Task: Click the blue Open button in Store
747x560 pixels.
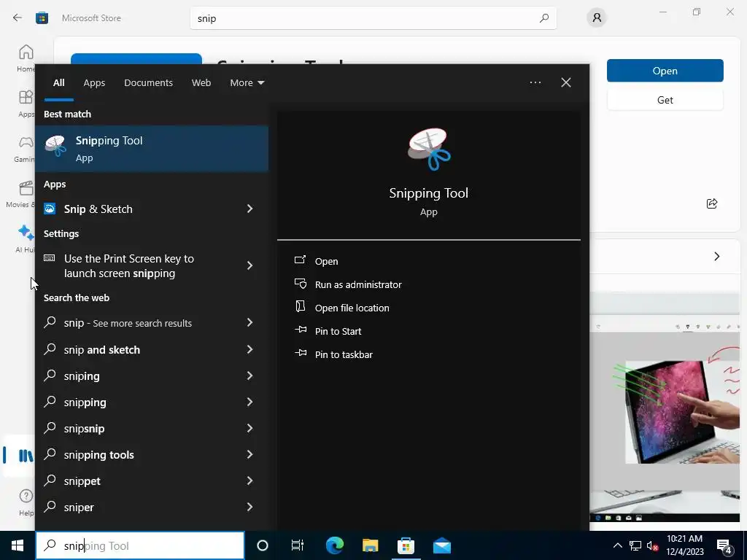Action: (x=665, y=71)
